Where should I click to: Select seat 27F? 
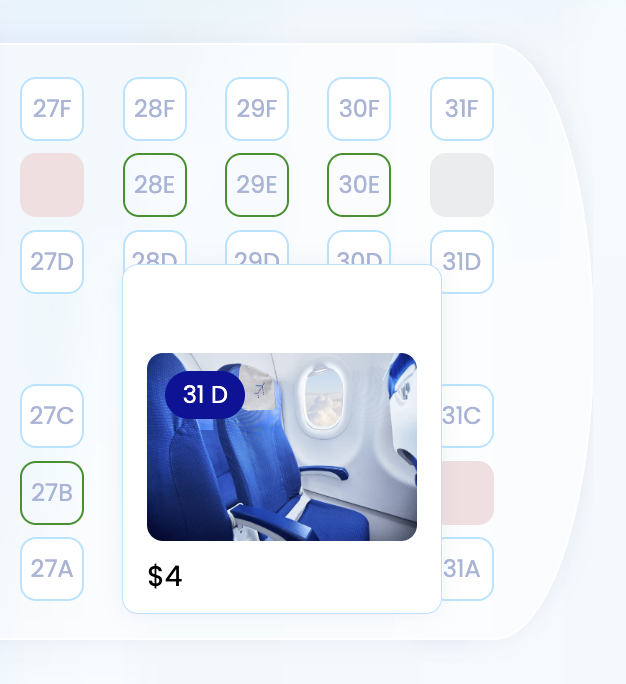point(52,109)
